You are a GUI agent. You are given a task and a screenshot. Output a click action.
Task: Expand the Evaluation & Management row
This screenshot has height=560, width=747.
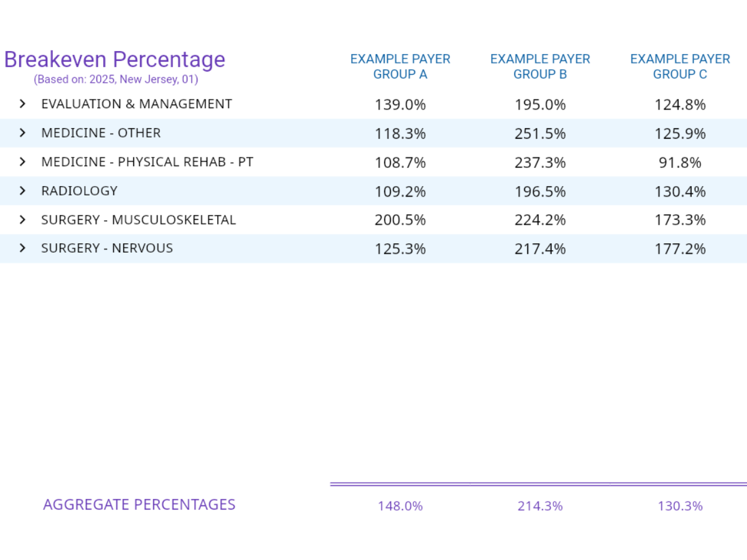pyautogui.click(x=23, y=104)
